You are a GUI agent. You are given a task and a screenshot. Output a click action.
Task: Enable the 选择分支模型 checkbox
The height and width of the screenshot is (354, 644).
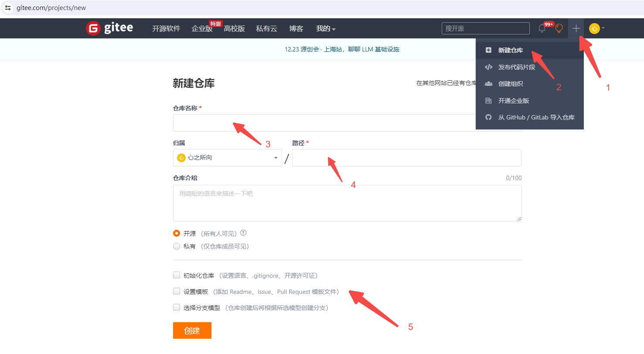177,307
